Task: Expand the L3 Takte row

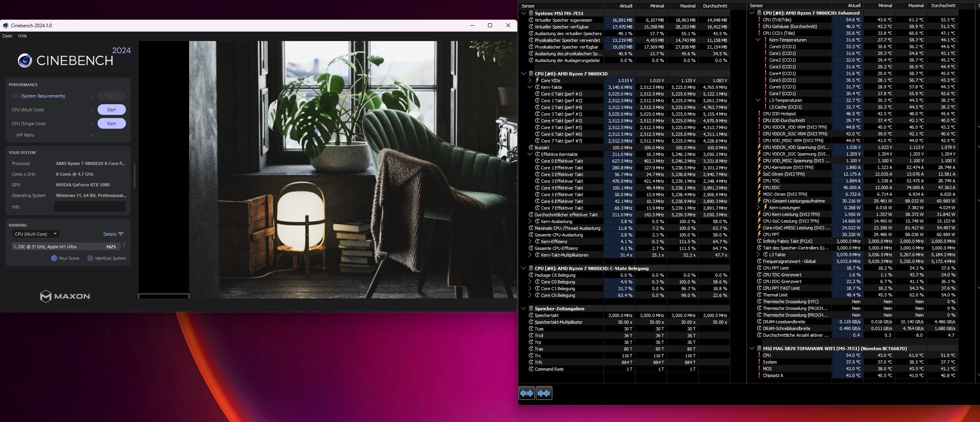Action: pyautogui.click(x=758, y=255)
